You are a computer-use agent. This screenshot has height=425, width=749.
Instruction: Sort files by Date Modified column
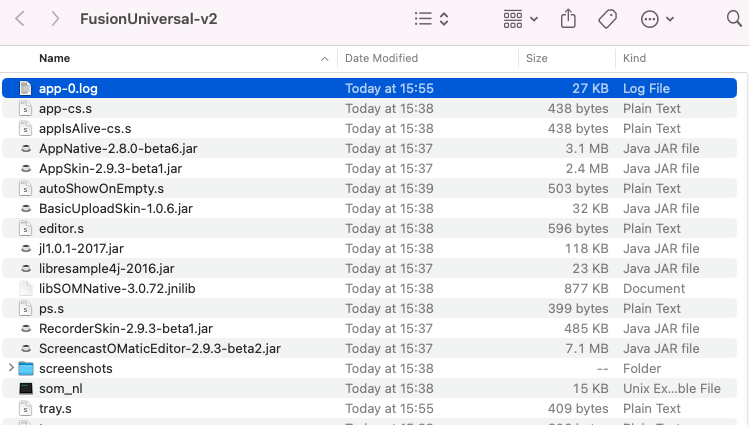[x=381, y=59]
